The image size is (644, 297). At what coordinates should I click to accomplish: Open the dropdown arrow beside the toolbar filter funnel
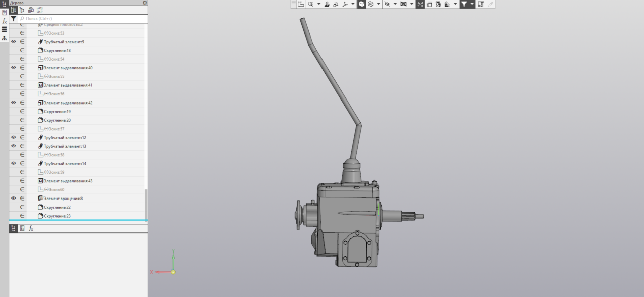pos(472,4)
